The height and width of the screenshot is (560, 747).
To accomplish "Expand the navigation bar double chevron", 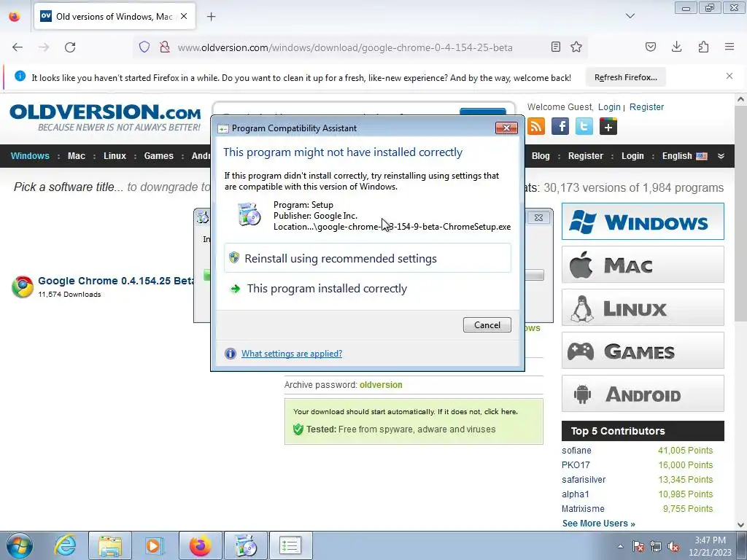I will point(721,156).
